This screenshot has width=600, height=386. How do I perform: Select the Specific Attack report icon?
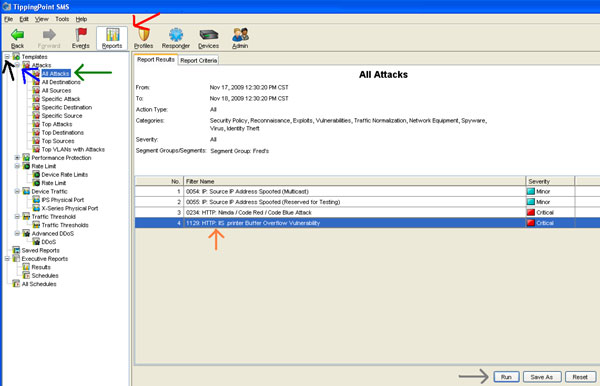[36, 99]
